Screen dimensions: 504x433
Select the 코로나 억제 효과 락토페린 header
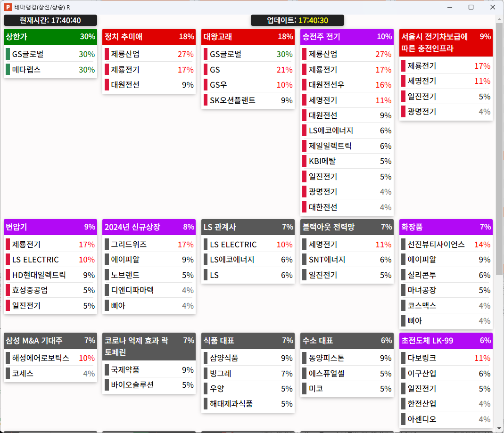149,347
